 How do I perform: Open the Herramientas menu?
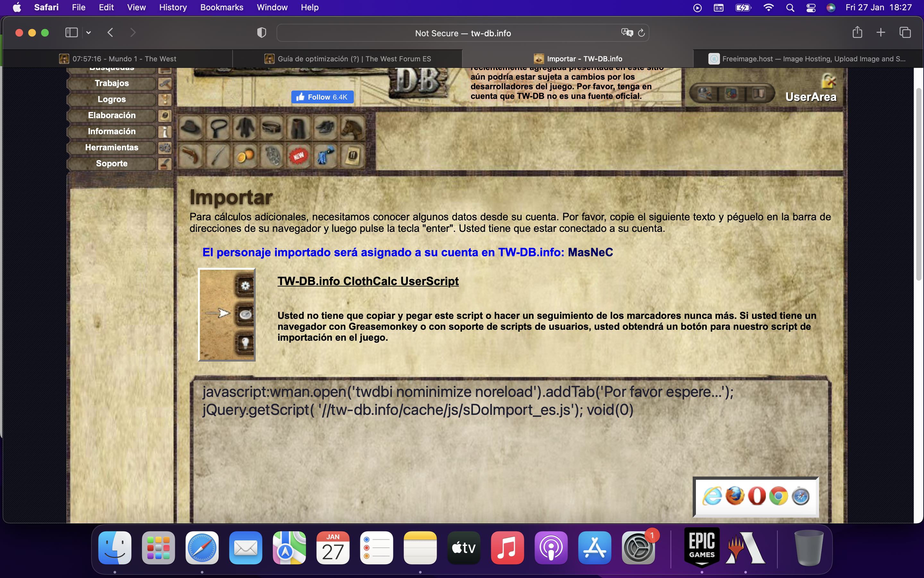coord(112,148)
